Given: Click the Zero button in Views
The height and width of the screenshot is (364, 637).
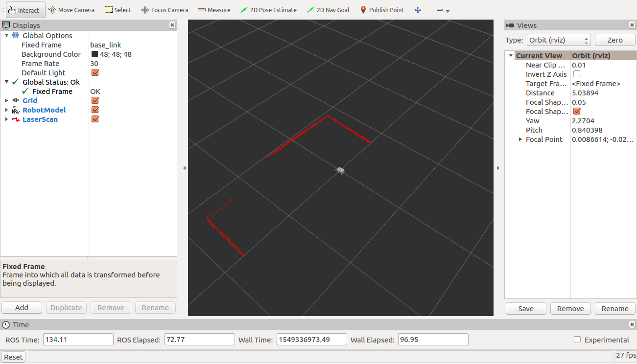Looking at the screenshot, I should pos(615,40).
